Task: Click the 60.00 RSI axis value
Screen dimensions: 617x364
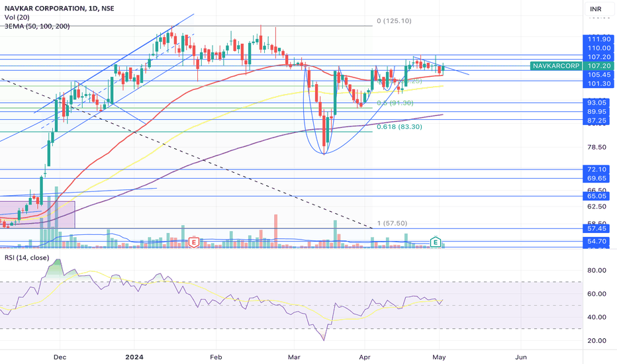Action: [x=596, y=294]
